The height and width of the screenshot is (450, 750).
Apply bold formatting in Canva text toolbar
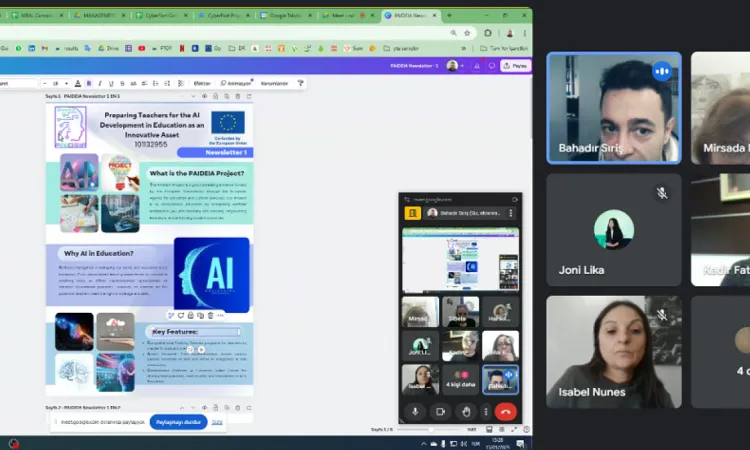tap(89, 83)
